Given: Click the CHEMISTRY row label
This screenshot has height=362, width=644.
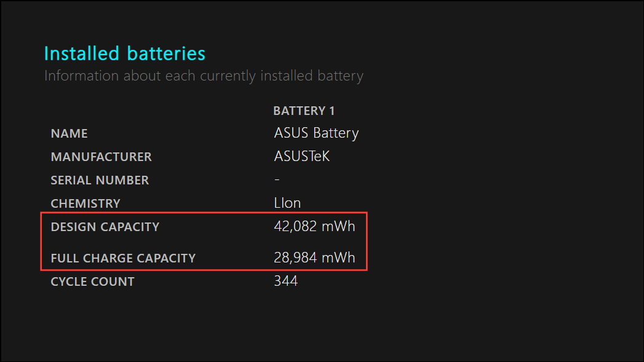Looking at the screenshot, I should 85,203.
